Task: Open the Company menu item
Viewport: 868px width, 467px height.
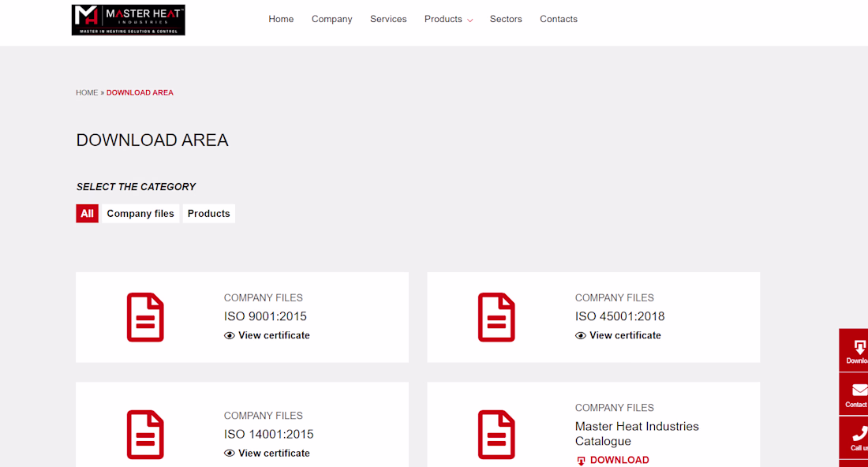Action: tap(331, 19)
